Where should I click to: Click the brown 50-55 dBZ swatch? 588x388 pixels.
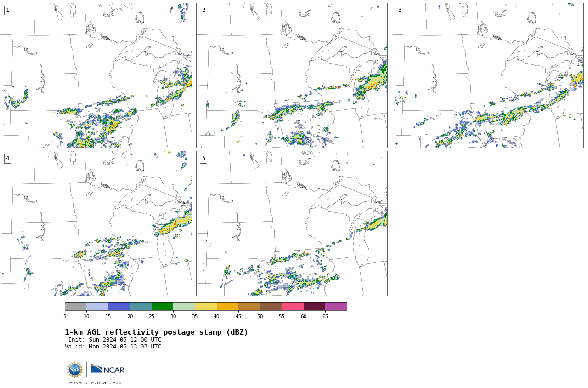[271, 307]
